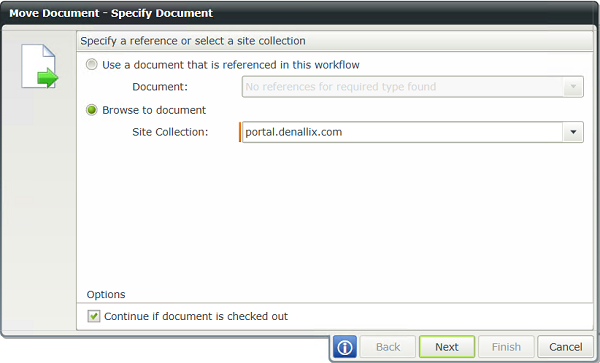600x363 pixels.
Task: Click the Move Document page-arrow icon
Action: click(39, 66)
